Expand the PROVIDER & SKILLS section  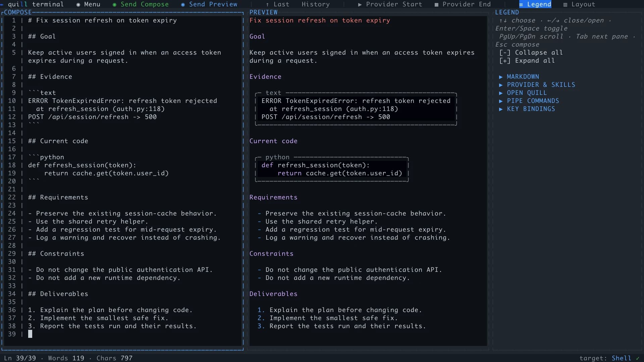[x=537, y=85]
